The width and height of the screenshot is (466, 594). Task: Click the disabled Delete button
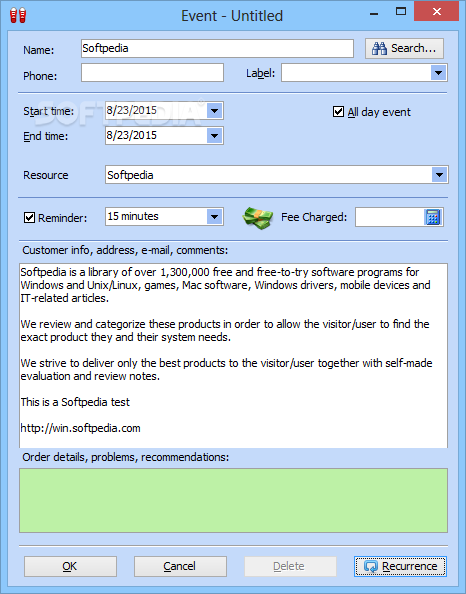pyautogui.click(x=290, y=566)
